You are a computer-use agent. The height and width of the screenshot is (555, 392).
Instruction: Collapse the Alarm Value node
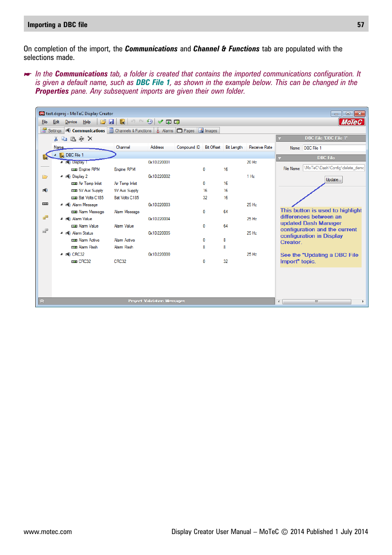[62, 219]
